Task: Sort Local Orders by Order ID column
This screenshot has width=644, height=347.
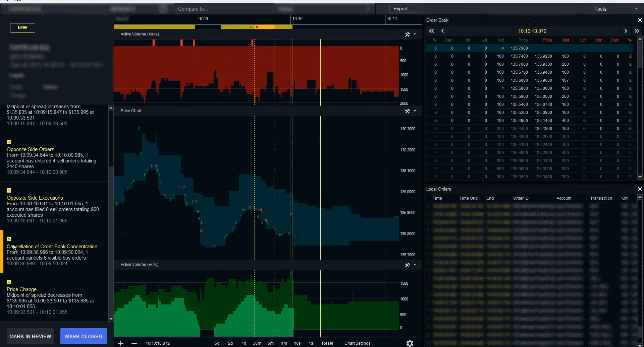Action: tap(521, 198)
